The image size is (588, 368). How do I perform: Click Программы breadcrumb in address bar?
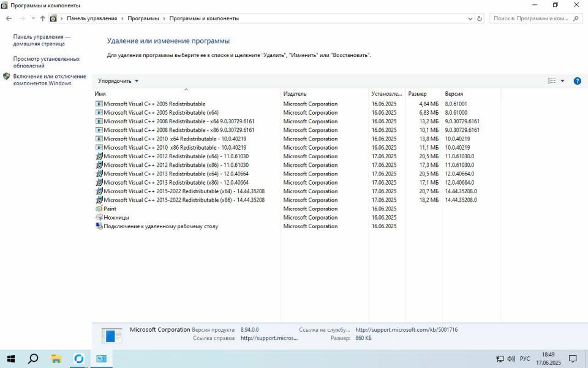pos(143,18)
